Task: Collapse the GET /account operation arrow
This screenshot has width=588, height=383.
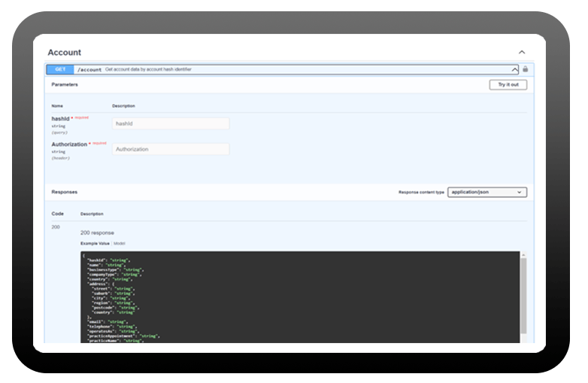Action: point(514,69)
